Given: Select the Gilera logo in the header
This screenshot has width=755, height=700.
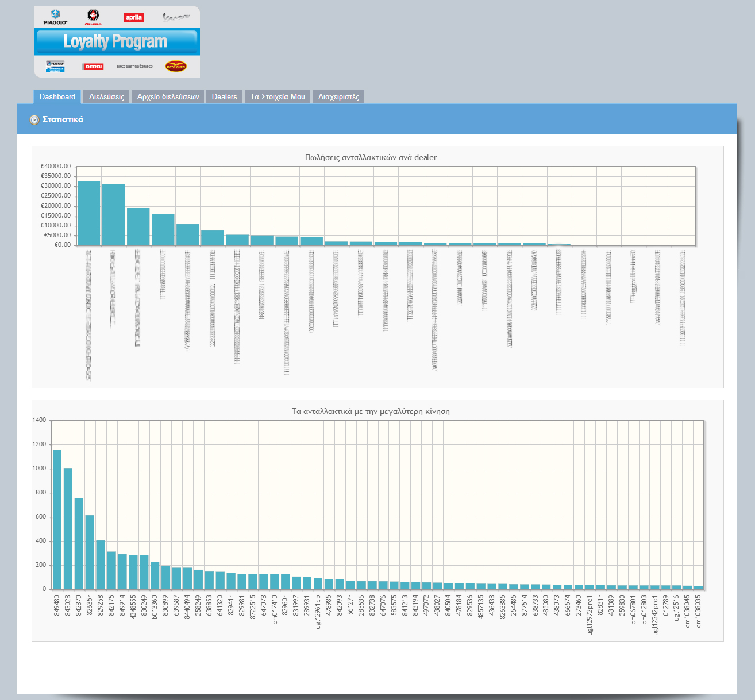Looking at the screenshot, I should click(93, 16).
